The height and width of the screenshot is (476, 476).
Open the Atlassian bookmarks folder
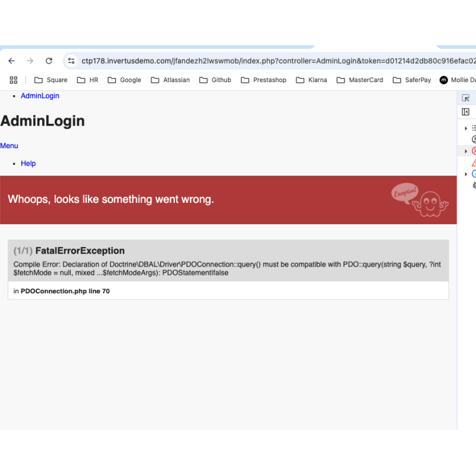[x=170, y=80]
